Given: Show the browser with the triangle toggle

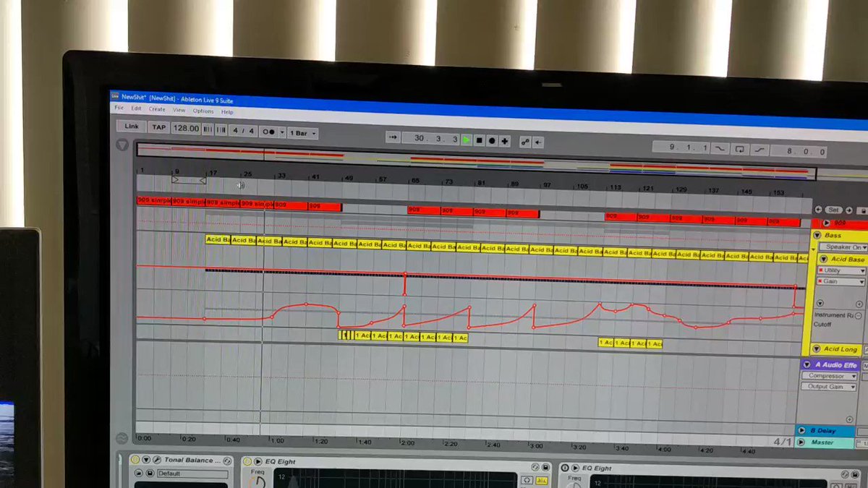Looking at the screenshot, I should pyautogui.click(x=122, y=145).
